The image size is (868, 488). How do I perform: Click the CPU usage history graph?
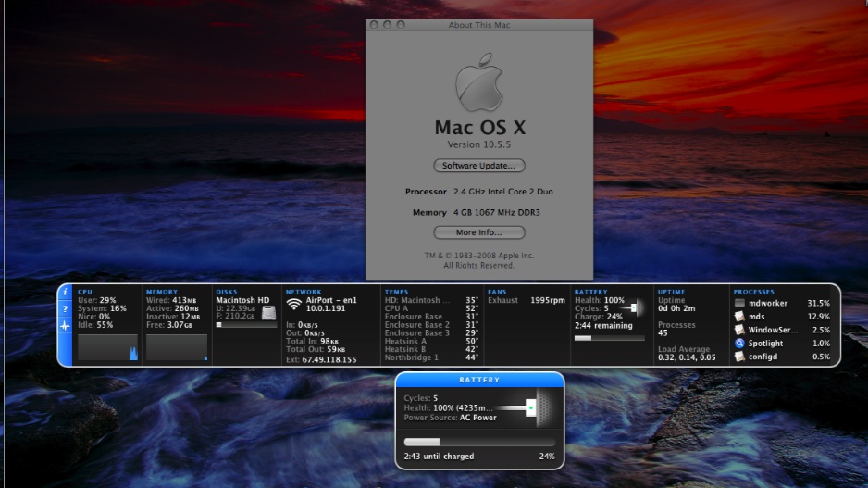tap(107, 347)
